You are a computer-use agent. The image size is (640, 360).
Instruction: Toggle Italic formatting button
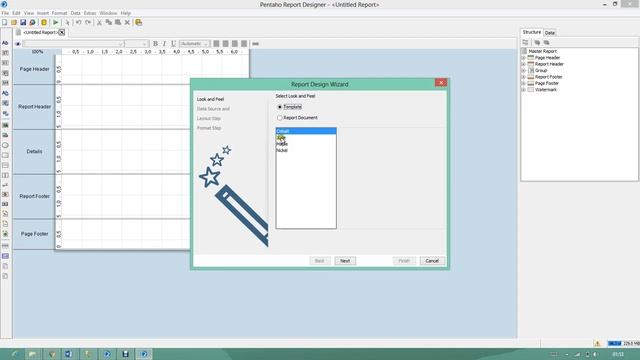pyautogui.click(x=164, y=44)
